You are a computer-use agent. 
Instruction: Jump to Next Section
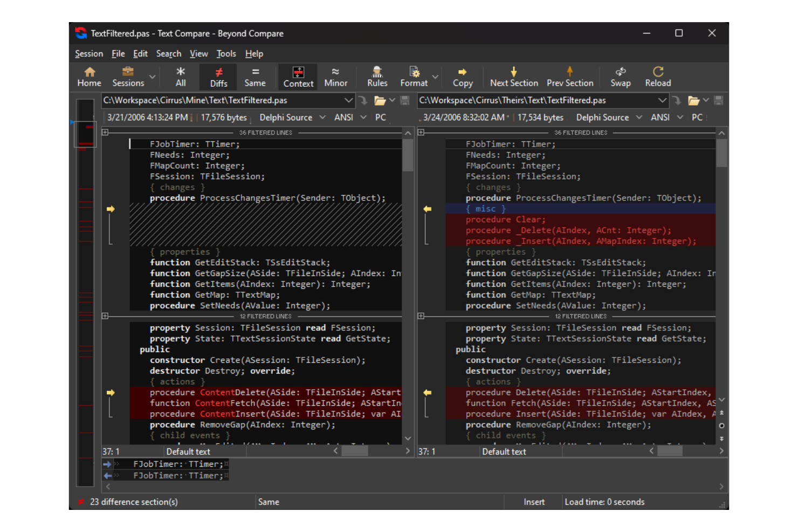click(x=514, y=77)
